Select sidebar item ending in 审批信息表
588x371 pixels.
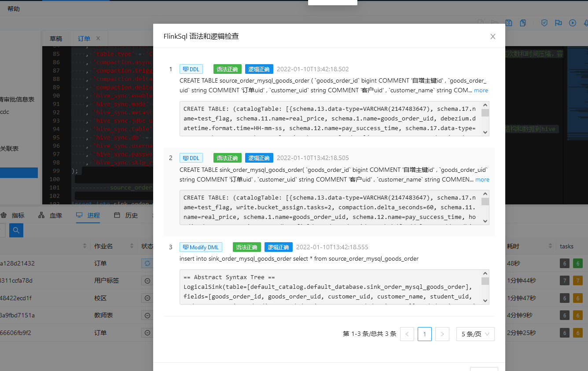[x=17, y=99]
